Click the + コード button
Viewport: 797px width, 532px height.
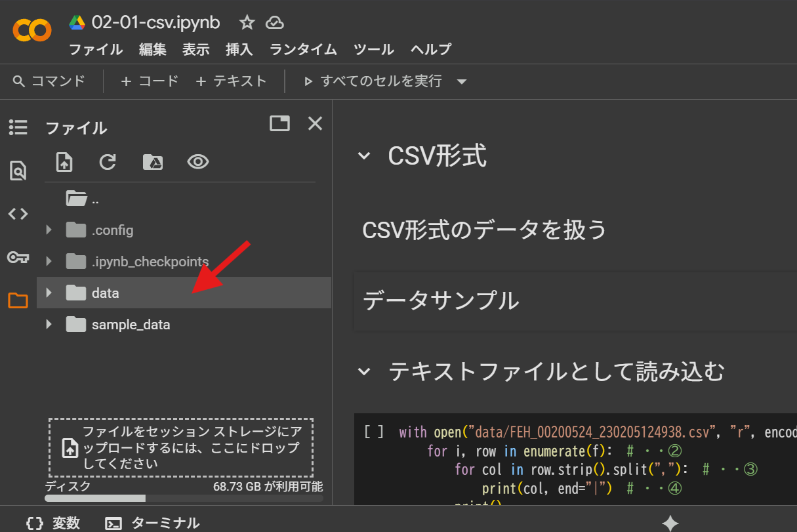[150, 81]
